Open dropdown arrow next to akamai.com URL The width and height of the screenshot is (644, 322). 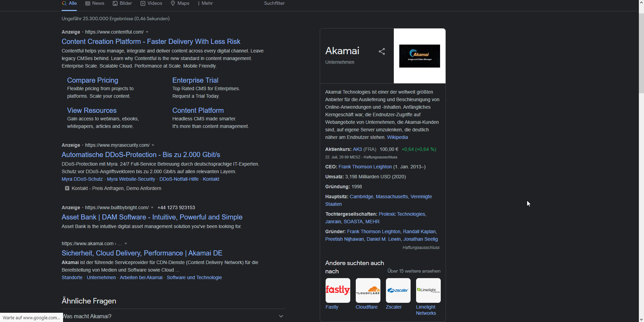(126, 243)
